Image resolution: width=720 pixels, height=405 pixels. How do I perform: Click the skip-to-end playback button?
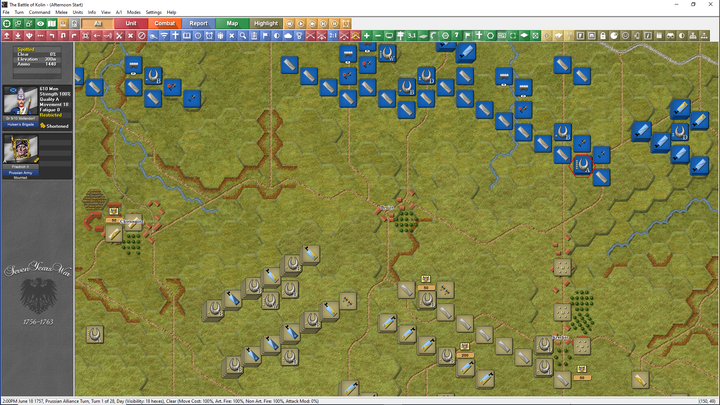[x=323, y=23]
